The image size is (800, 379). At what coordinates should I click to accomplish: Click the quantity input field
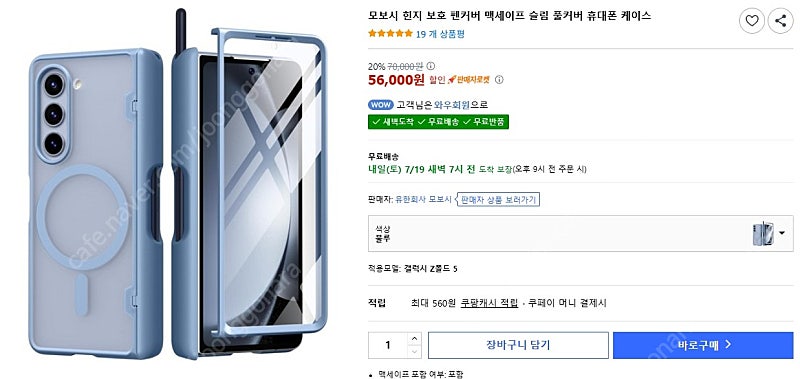click(x=388, y=345)
